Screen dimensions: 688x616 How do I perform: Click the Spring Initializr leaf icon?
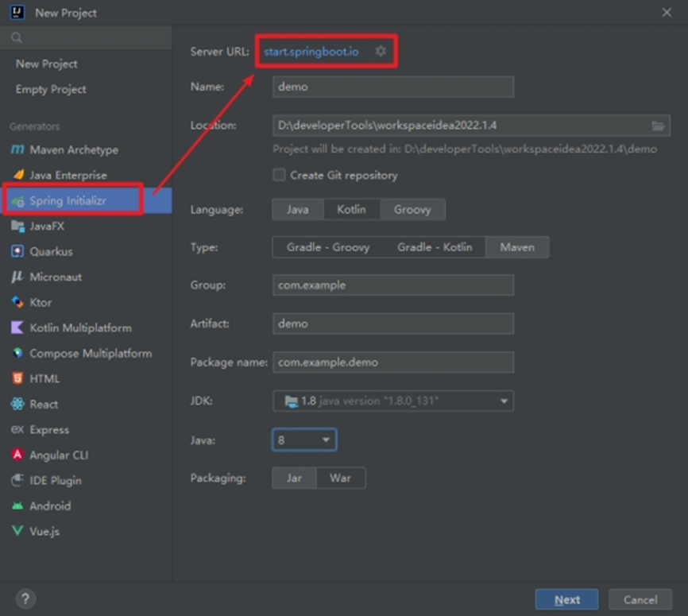coord(18,201)
